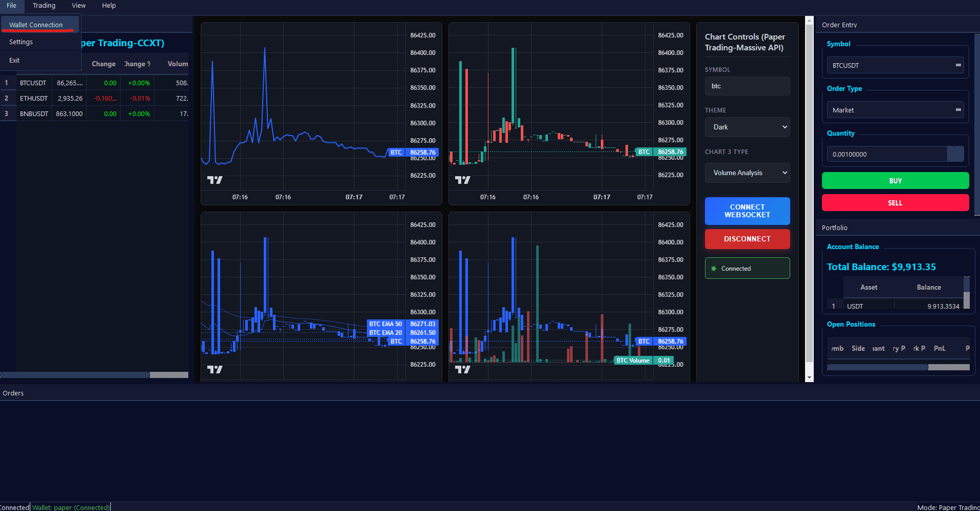Click the red DISCONNECT button
Image resolution: width=980 pixels, height=511 pixels.
747,239
